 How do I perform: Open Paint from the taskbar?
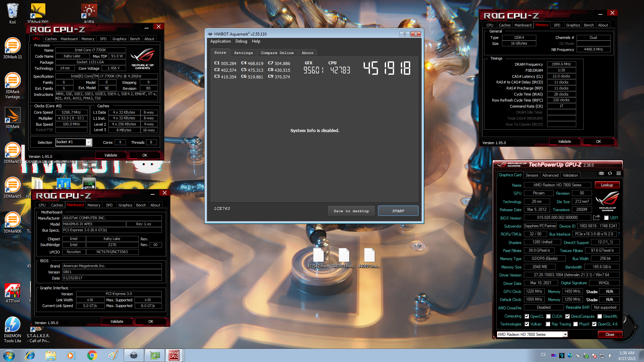(113, 355)
